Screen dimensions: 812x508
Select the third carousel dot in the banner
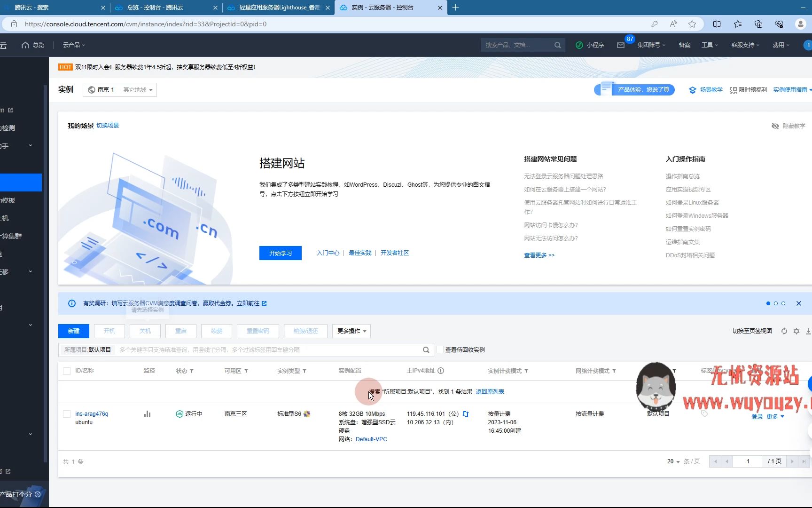coord(783,303)
